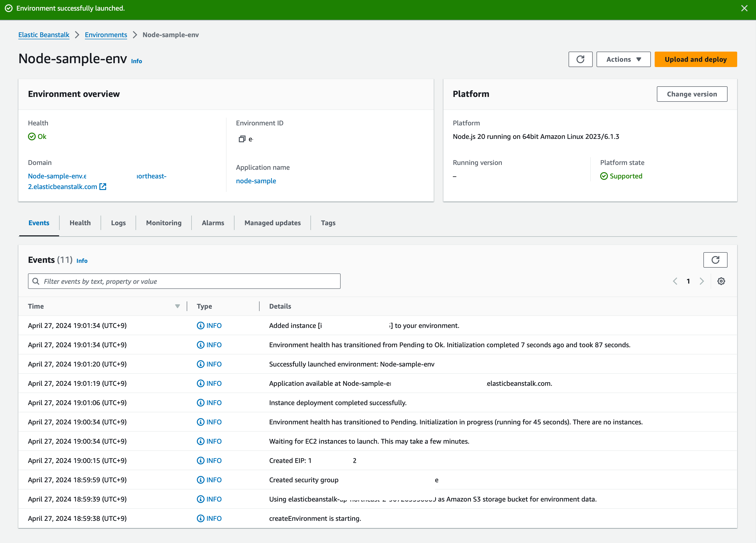This screenshot has height=543, width=756.
Task: Click 'createEnvironment is starting.' detail text
Action: coord(315,518)
